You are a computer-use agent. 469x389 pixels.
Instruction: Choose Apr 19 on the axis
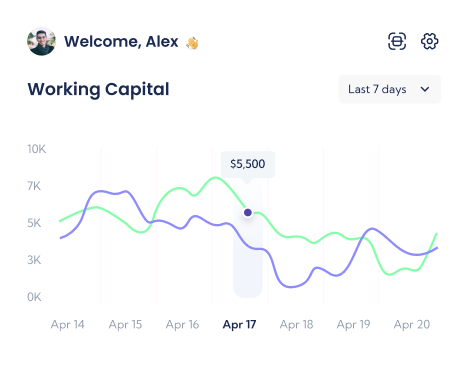point(353,324)
